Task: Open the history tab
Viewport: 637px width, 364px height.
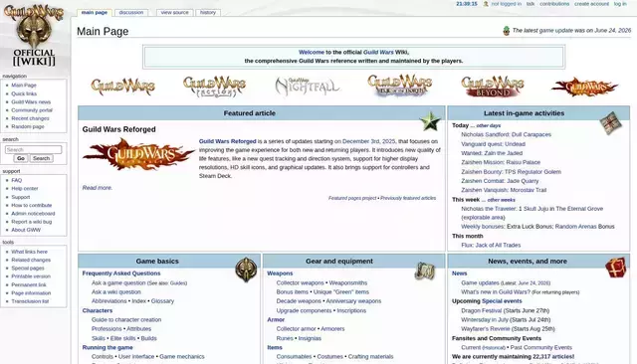Action: (208, 13)
